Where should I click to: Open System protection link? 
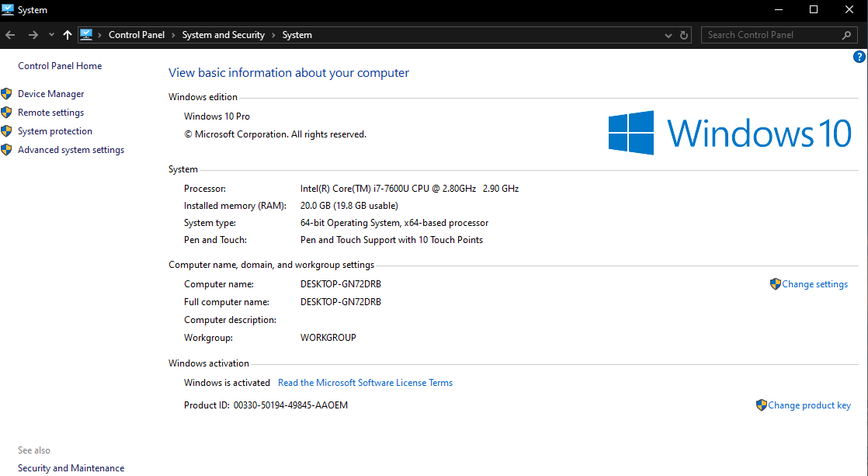click(x=54, y=131)
